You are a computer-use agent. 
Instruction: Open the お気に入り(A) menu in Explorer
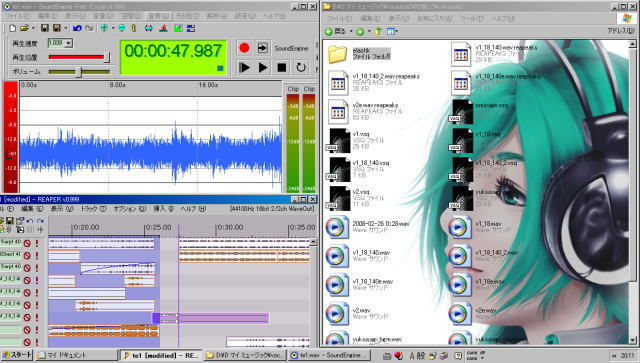tap(435, 19)
